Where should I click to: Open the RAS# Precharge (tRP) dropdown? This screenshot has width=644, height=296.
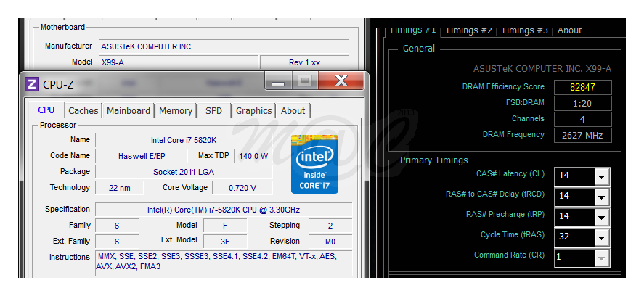pos(601,218)
